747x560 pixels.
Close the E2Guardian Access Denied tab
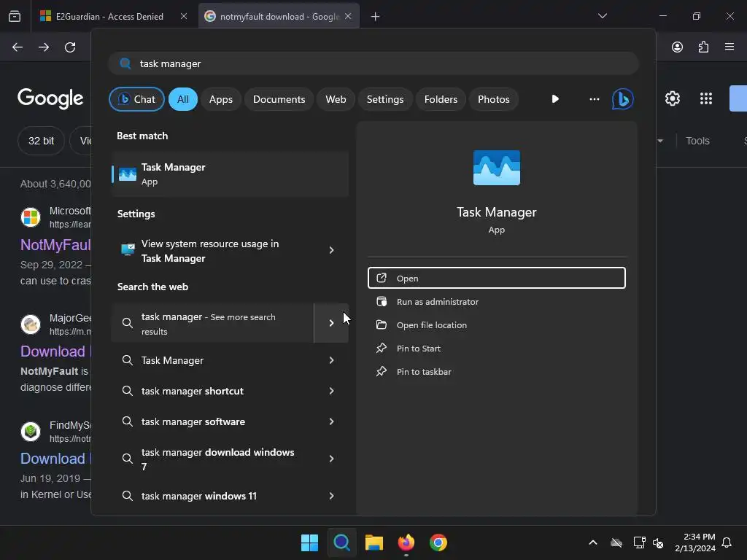[184, 16]
